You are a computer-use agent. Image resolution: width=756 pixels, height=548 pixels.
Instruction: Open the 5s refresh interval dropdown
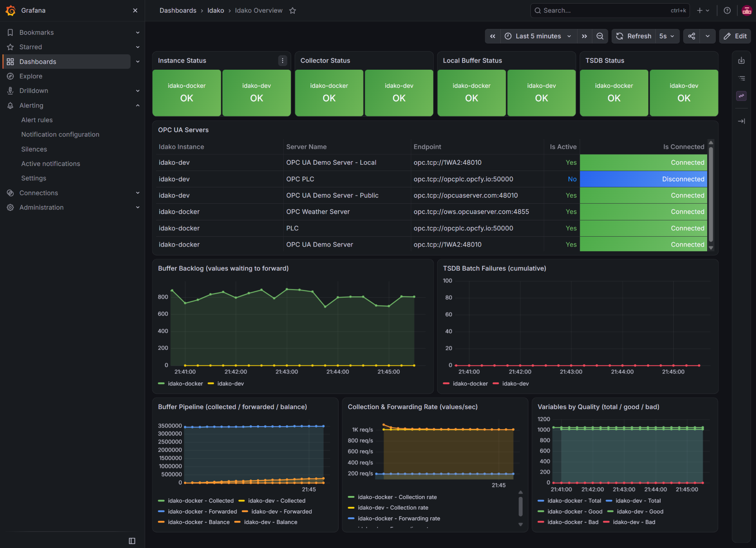[667, 36]
